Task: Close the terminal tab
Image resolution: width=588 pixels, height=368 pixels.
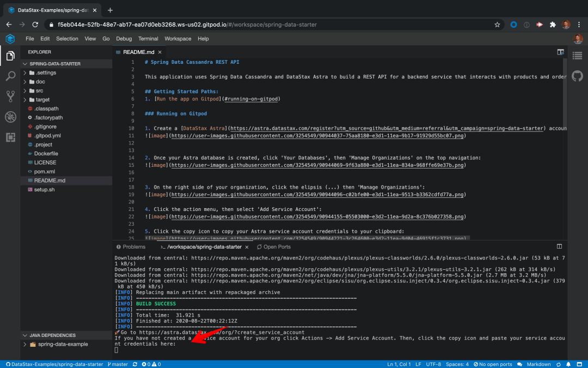Action: (247, 247)
